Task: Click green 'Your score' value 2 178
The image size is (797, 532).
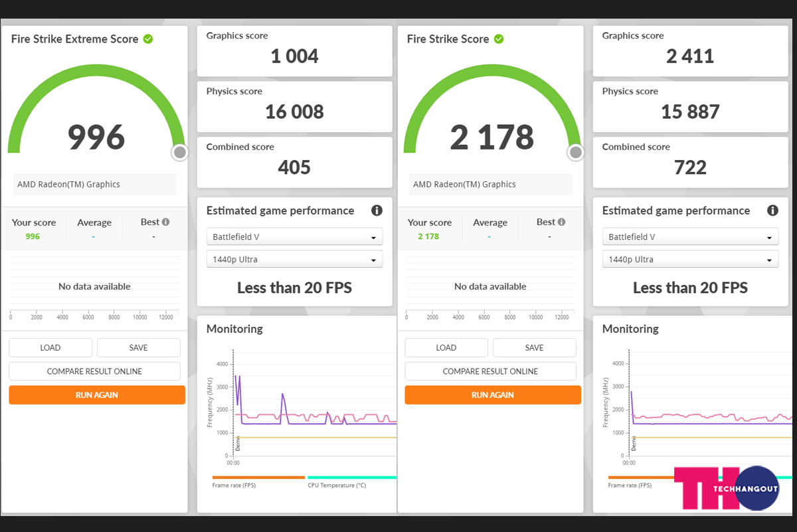Action: coord(428,236)
